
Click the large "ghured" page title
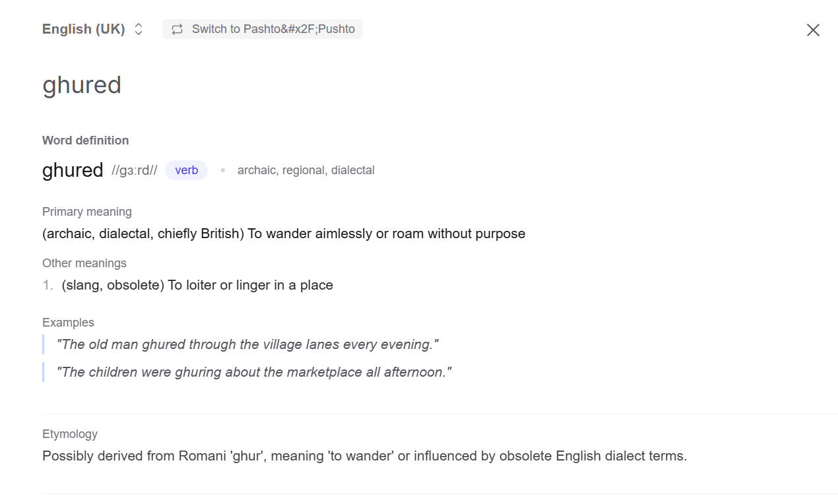click(82, 85)
